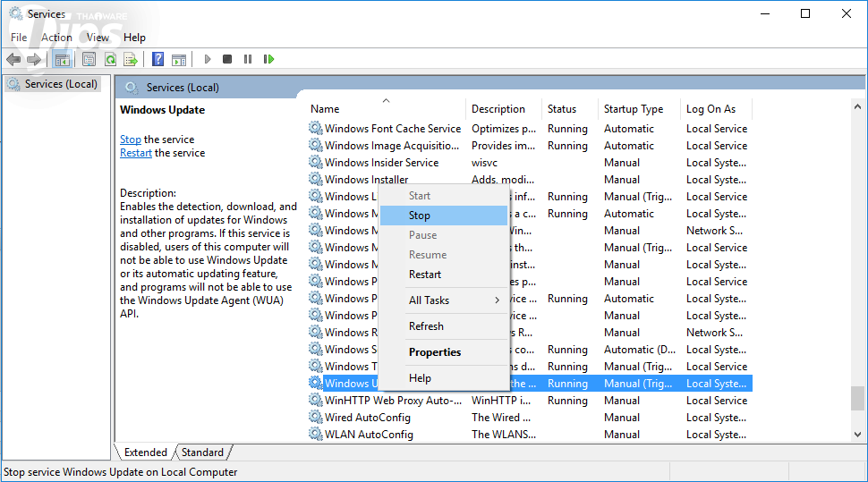
Task: Open the View menu
Action: (98, 38)
